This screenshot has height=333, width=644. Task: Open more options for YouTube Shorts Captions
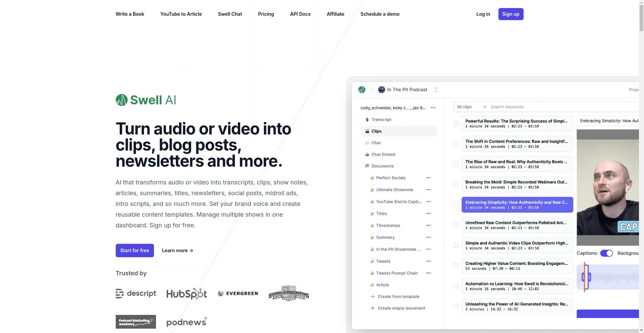(x=428, y=202)
